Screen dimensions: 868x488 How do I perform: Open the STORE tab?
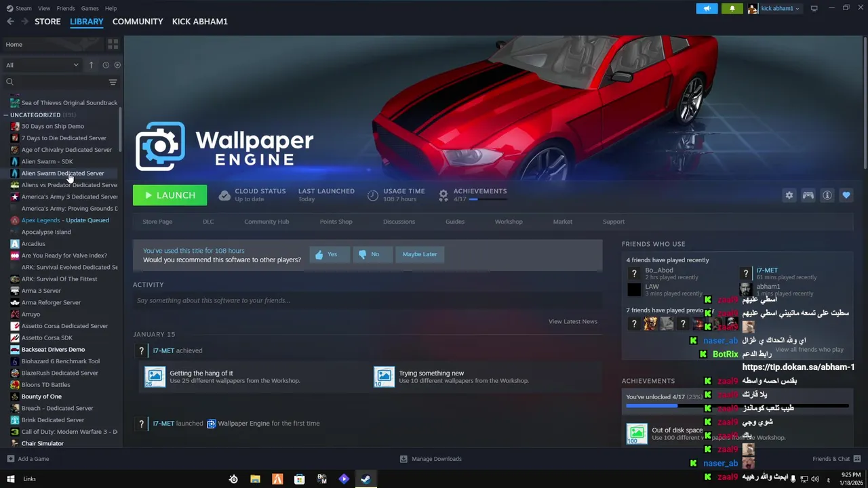[x=47, y=22]
